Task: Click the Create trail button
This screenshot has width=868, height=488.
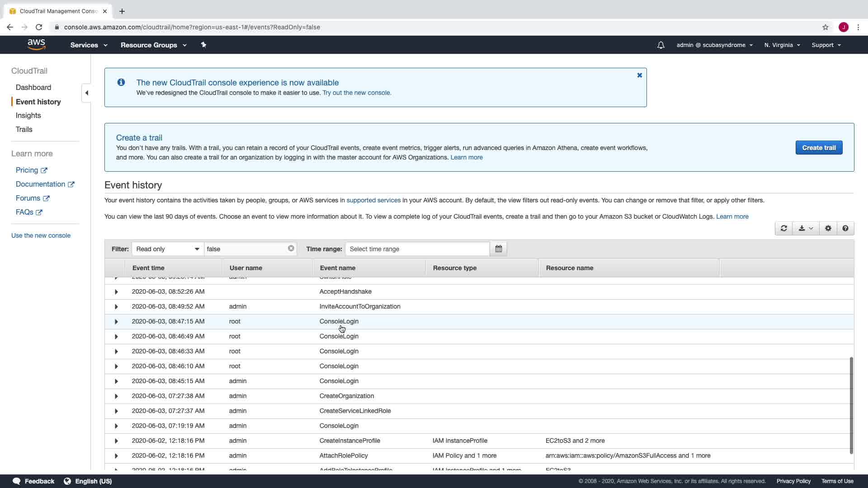Action: 818,148
